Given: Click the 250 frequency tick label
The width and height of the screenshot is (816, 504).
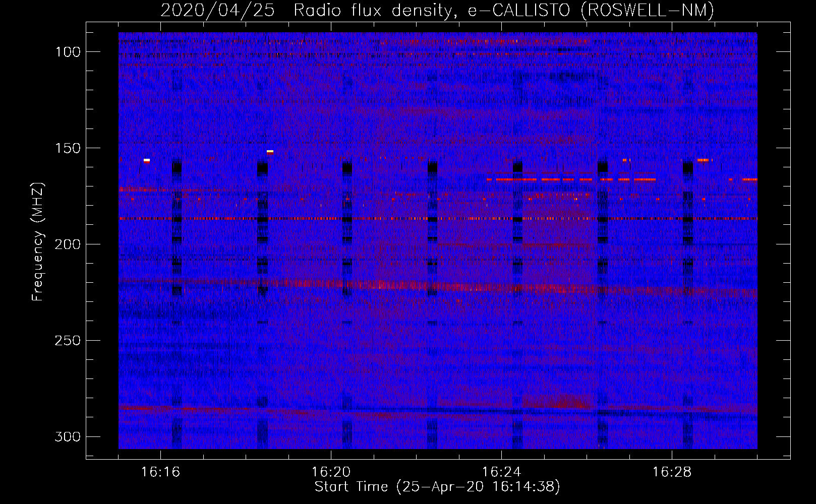Looking at the screenshot, I should tap(68, 341).
